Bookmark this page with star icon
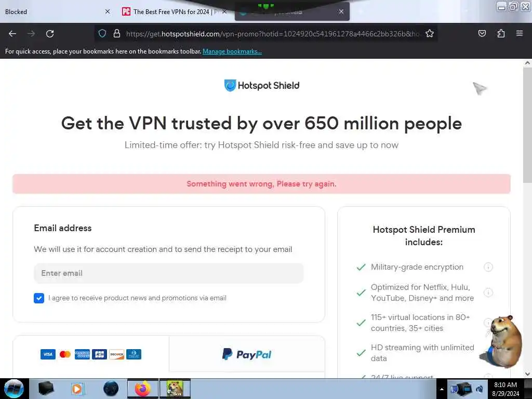This screenshot has width=532, height=399. click(x=430, y=34)
